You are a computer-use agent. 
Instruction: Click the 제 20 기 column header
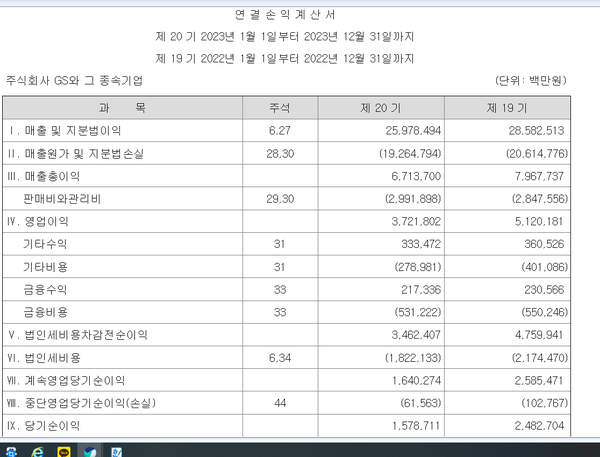tap(381, 108)
